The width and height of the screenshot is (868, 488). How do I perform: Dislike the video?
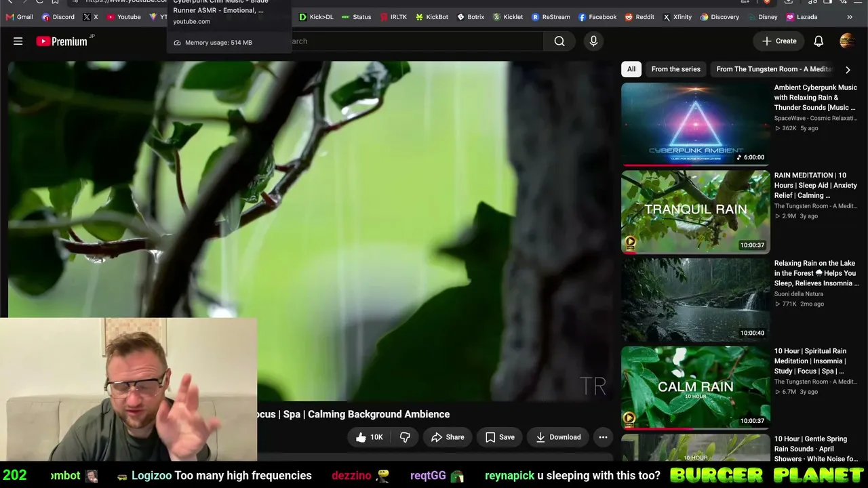click(405, 437)
